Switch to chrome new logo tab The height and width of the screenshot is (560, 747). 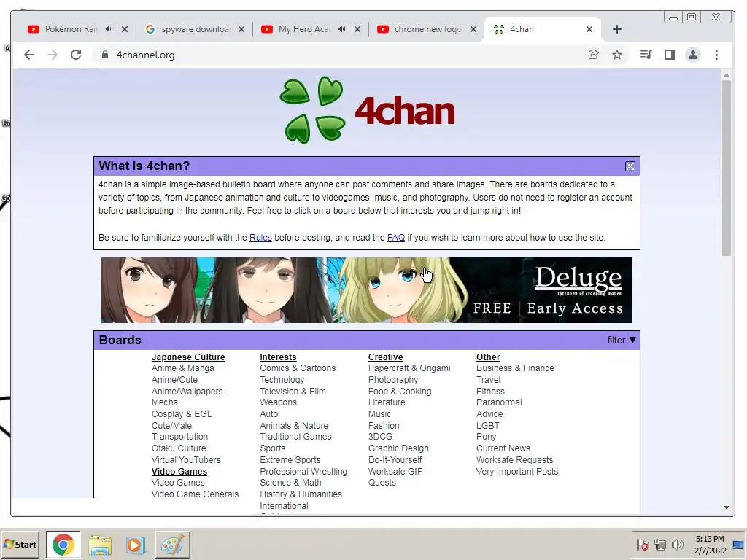427,29
